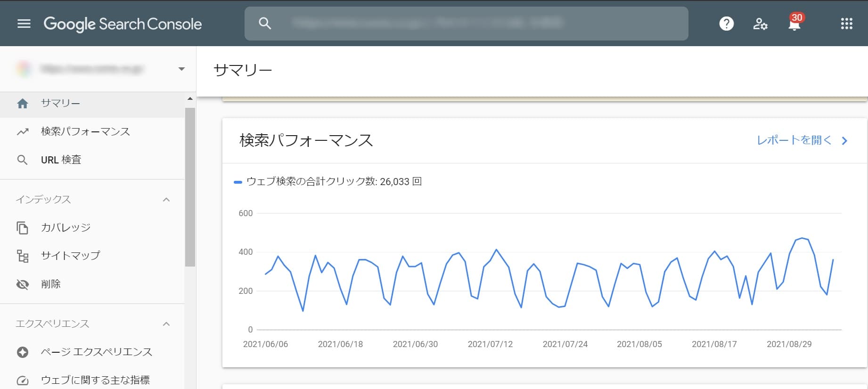Screen dimensions: 868x389
Task: Click the 400 y-axis label
Action: tap(246, 252)
